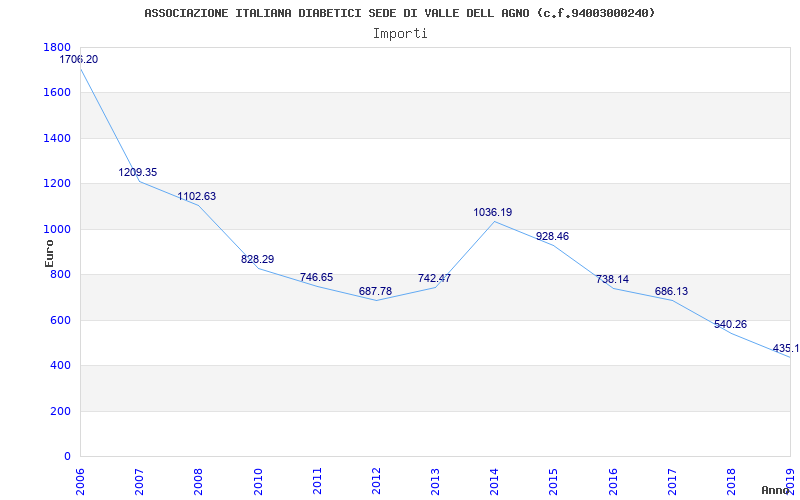Select the 2010 axis tick label
Screen dimensions: 800x500
coord(258,481)
